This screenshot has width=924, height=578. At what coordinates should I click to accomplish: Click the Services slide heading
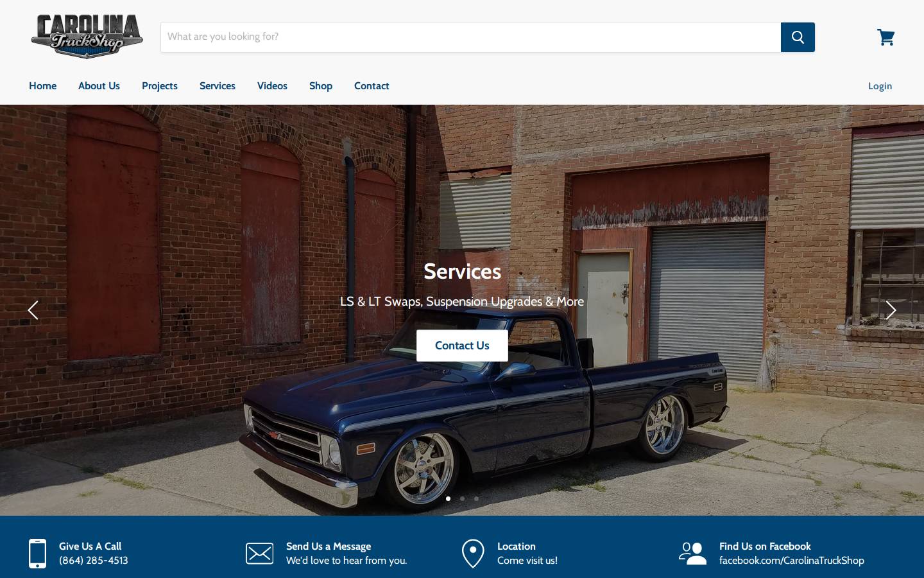pyautogui.click(x=462, y=272)
